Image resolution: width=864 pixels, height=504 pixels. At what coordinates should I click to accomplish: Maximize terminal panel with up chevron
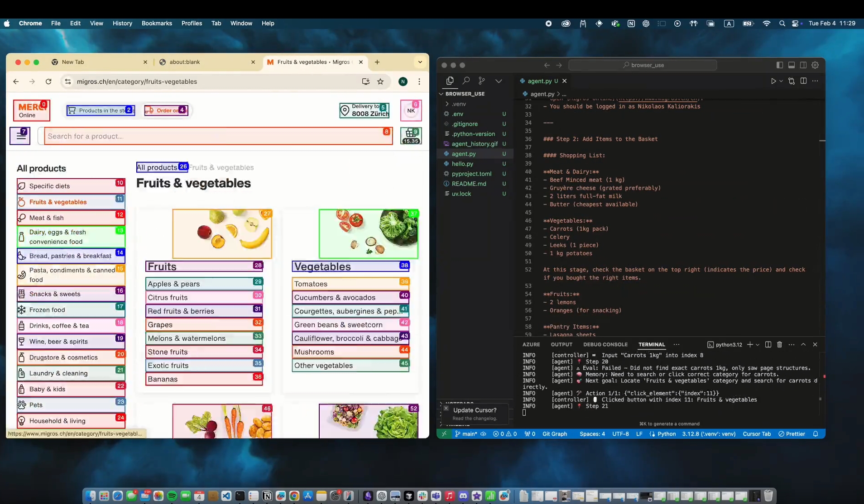[803, 344]
